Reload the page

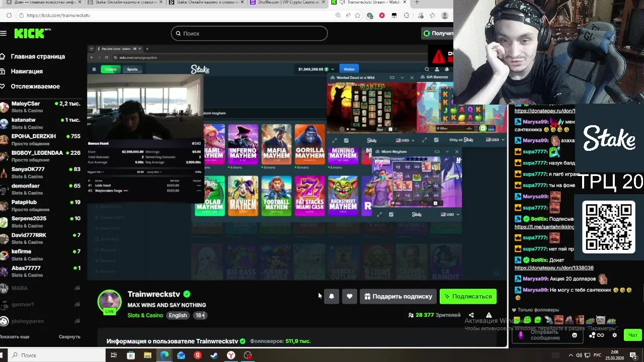click(9, 15)
